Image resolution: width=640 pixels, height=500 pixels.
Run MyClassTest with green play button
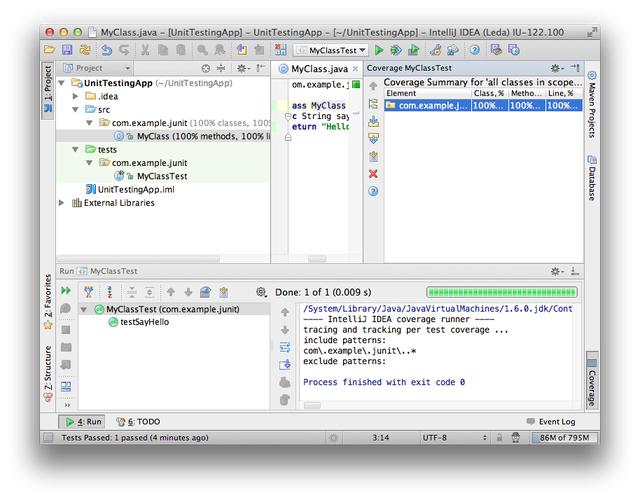[379, 50]
